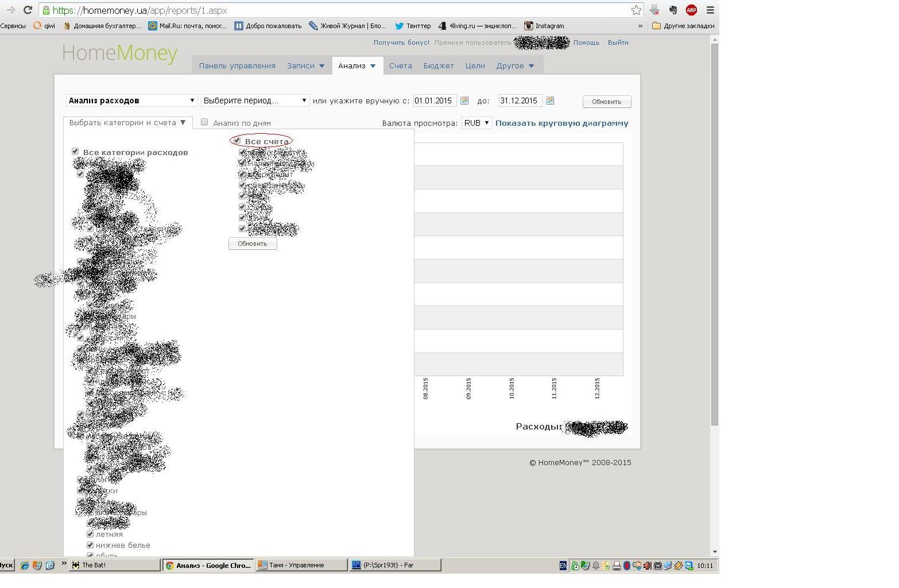Click the scrollbar down arrow
Viewport: 899px width, 588px height.
[715, 552]
